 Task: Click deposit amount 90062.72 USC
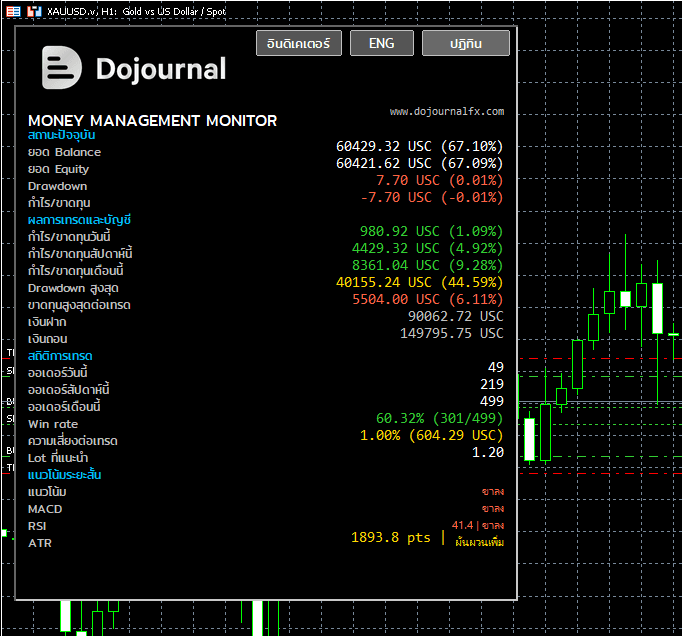(455, 316)
